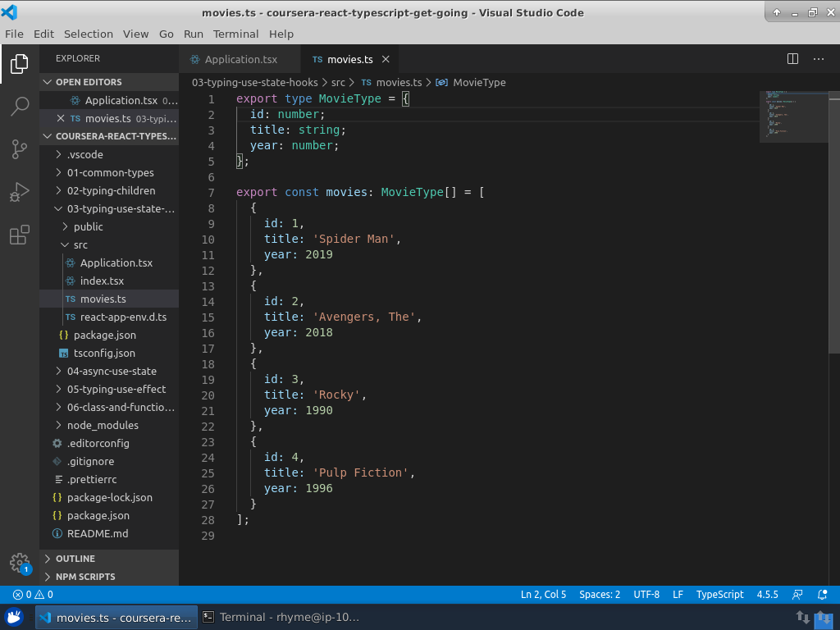The width and height of the screenshot is (840, 630).
Task: Click the Split Editor Right icon
Action: pos(792,59)
